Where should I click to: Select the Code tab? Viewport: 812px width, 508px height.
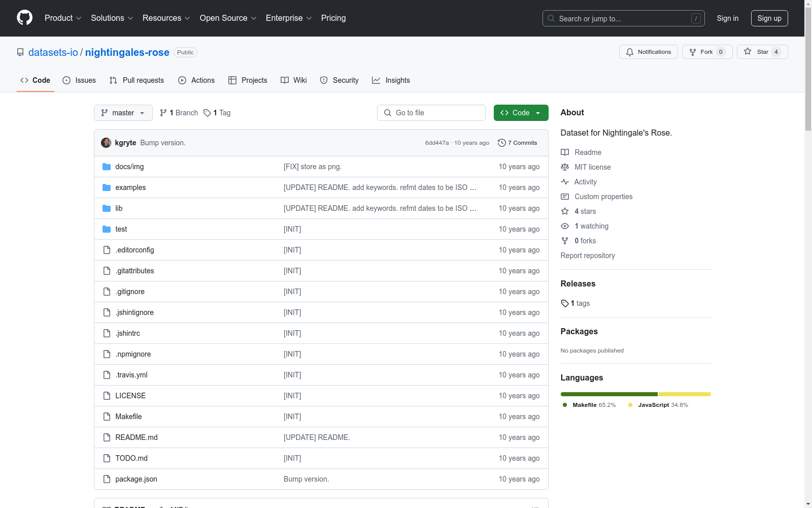coord(36,80)
